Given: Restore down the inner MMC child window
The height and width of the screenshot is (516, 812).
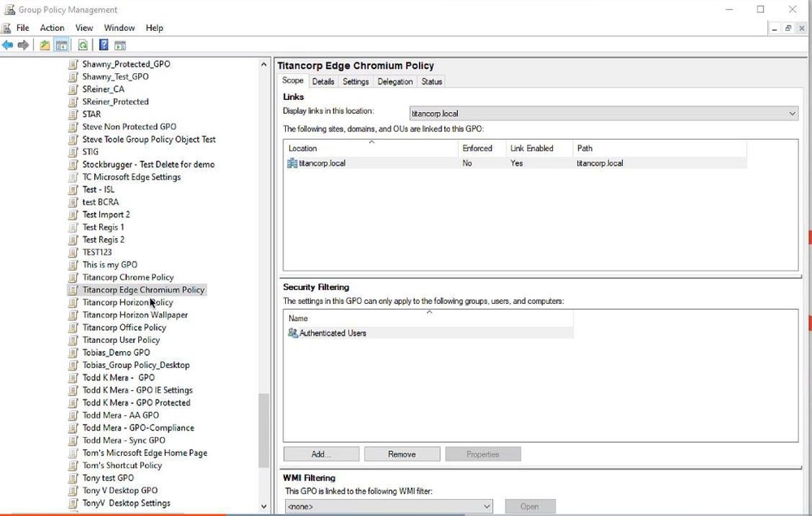Looking at the screenshot, I should [x=788, y=28].
